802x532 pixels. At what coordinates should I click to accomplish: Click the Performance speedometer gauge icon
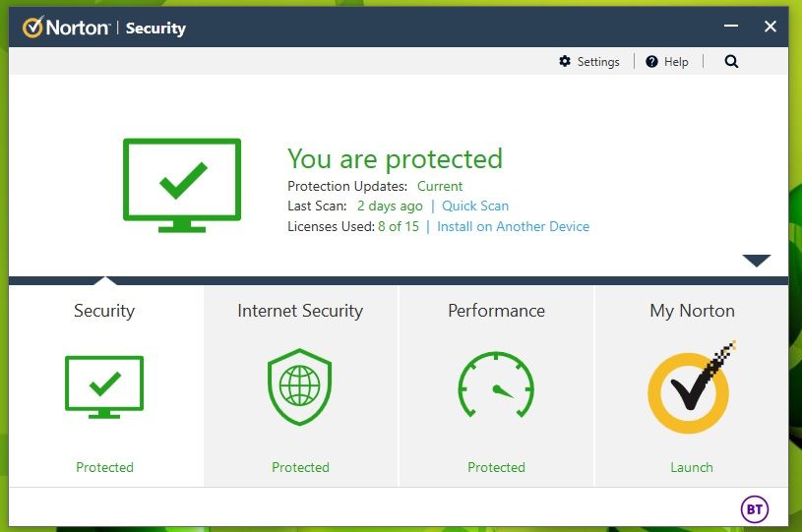(x=496, y=387)
